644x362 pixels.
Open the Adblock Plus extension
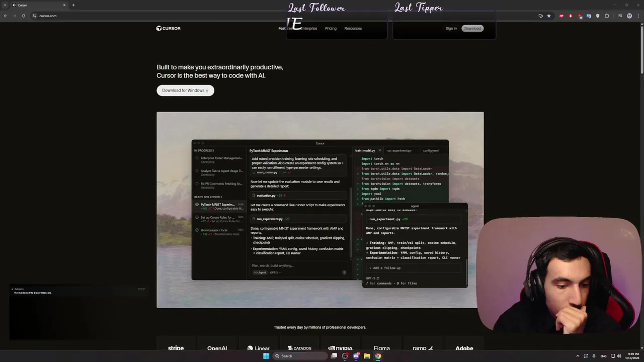(561, 16)
